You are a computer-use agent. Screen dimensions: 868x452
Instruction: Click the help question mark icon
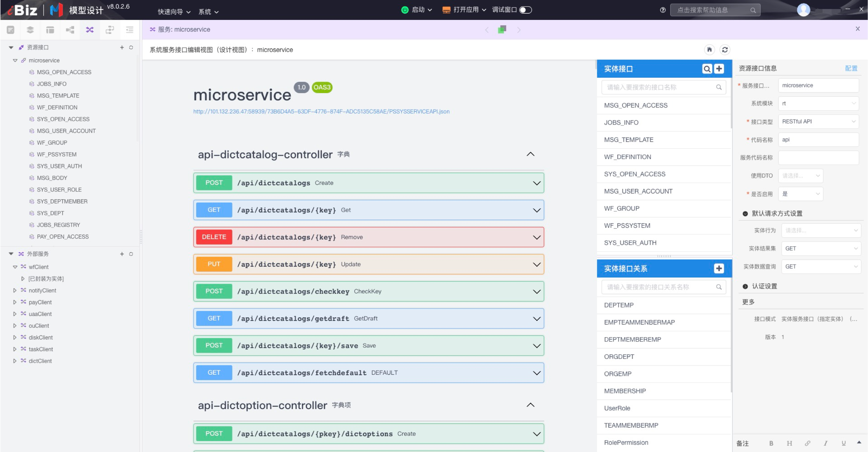(663, 10)
